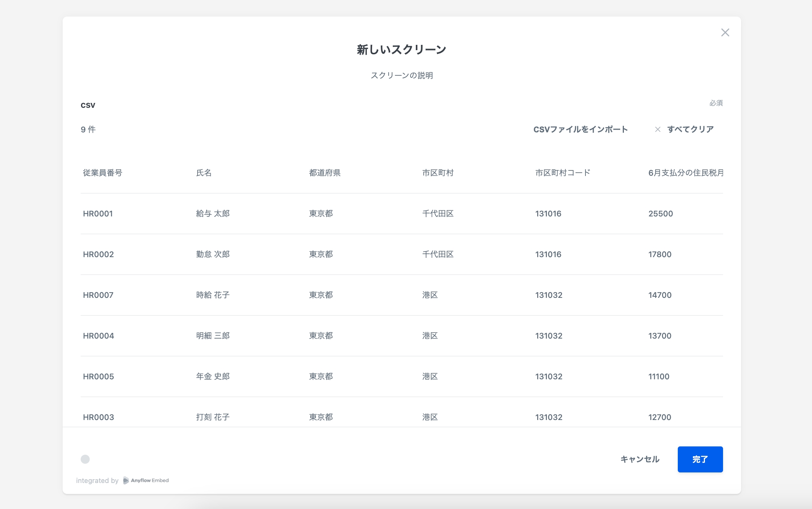The width and height of the screenshot is (812, 509).
Task: Click the 従業員番号 column header
Action: (x=103, y=173)
